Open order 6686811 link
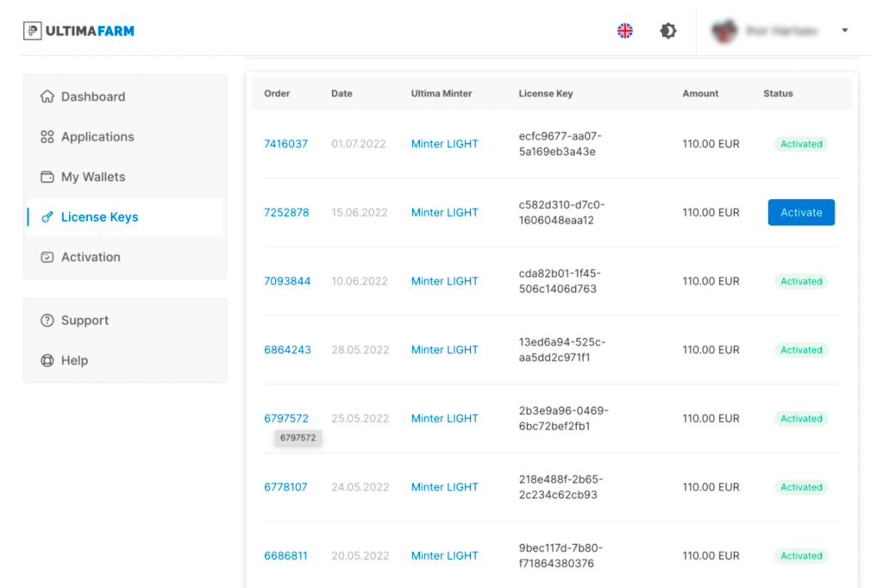Viewport: 883px width, 588px height. (285, 556)
